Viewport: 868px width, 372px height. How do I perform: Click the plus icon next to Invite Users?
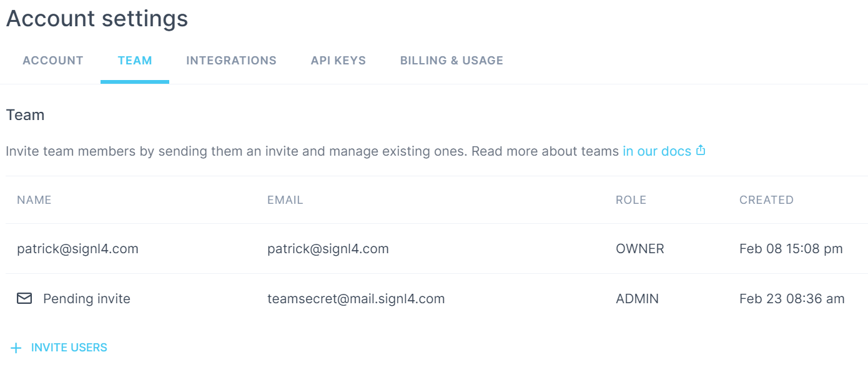coord(16,348)
